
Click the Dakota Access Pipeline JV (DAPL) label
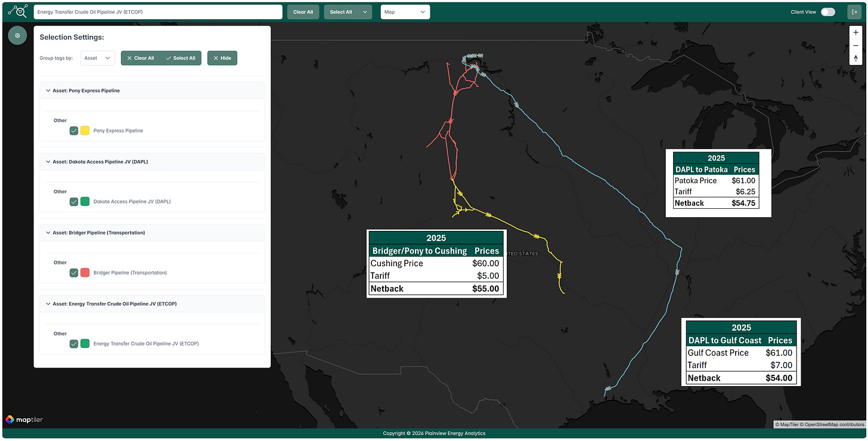coord(132,202)
